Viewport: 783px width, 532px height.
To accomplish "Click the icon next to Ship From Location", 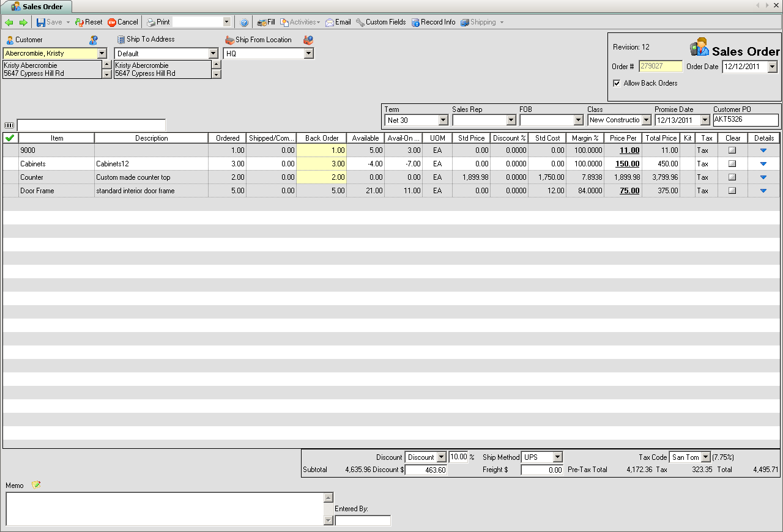I will pyautogui.click(x=308, y=40).
